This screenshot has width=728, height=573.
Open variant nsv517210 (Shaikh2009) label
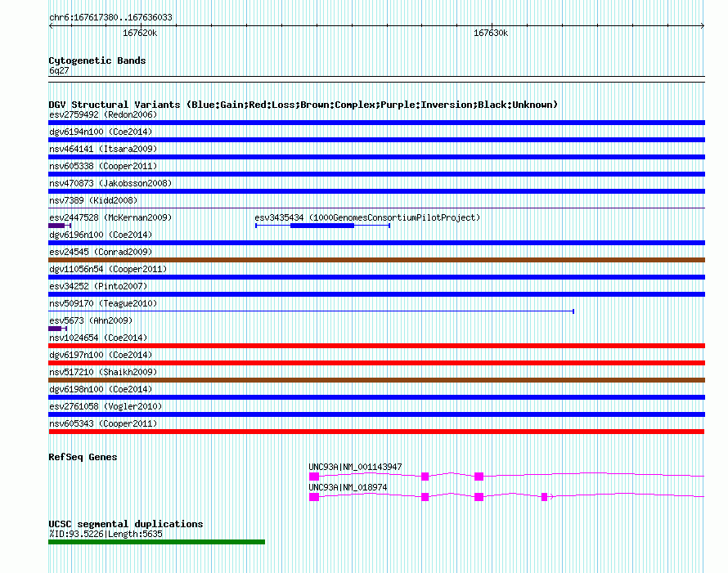(103, 372)
